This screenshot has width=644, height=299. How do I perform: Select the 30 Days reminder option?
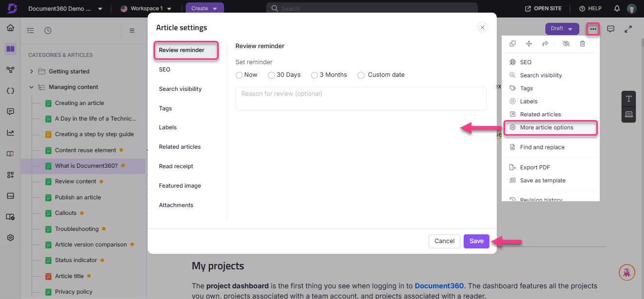click(x=271, y=75)
